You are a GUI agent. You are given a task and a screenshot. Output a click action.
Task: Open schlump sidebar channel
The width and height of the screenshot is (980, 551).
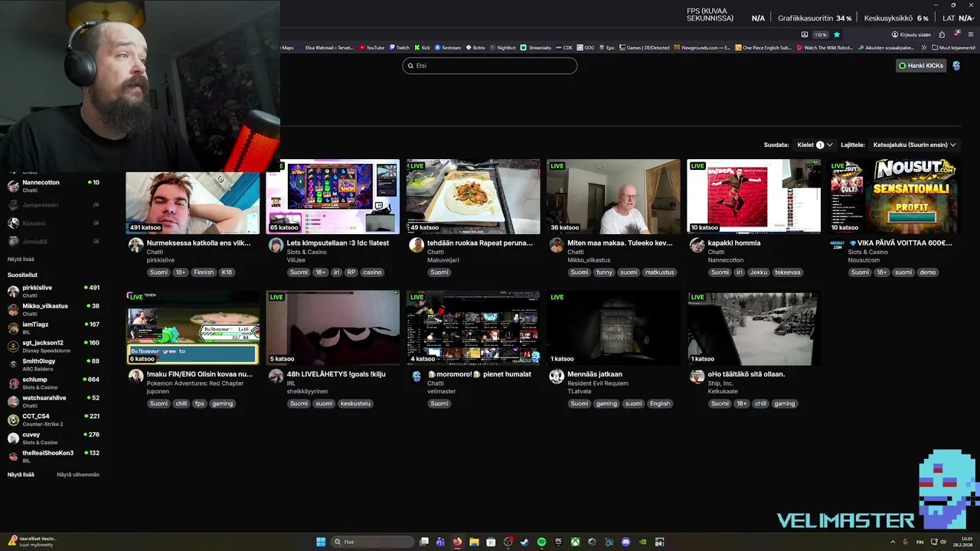click(54, 383)
